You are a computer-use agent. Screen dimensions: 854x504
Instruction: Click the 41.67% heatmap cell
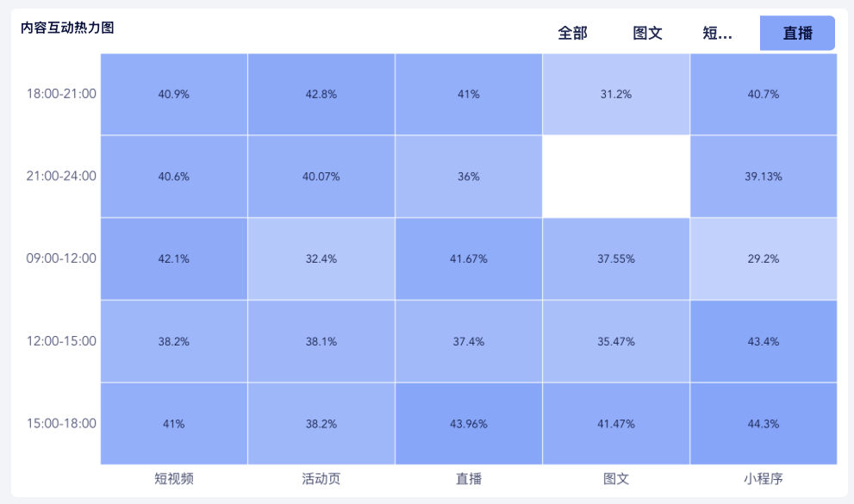pos(469,259)
